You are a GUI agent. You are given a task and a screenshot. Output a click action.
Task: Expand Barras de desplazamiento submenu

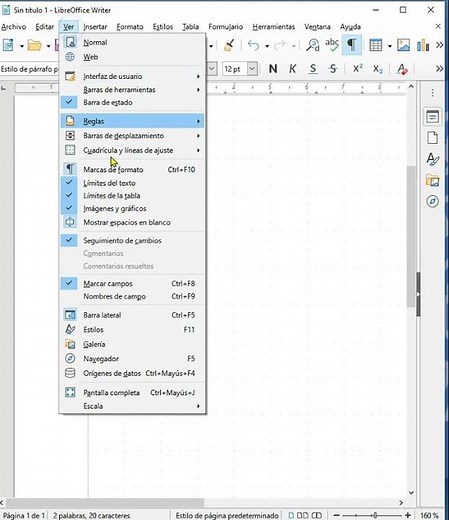click(132, 136)
